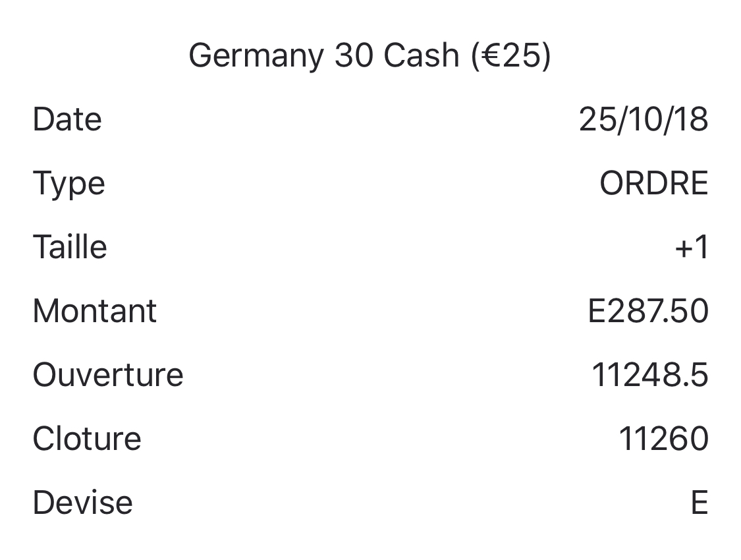Viewport: 741px width, 560px height.
Task: Click the Germany 30 Cash (€25) title
Action: [x=370, y=55]
